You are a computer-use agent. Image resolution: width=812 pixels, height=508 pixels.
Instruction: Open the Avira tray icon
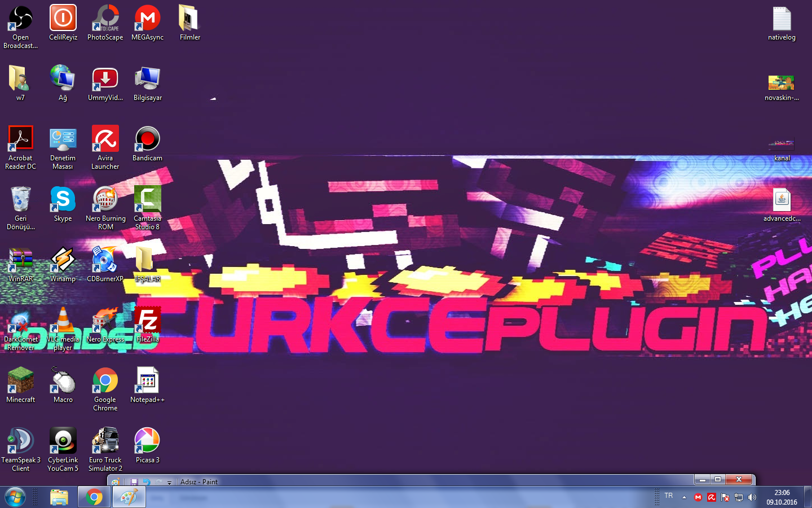click(x=712, y=497)
